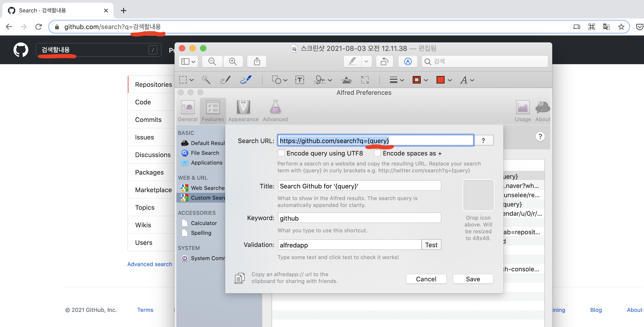This screenshot has width=644, height=327.
Task: Toggle the markup toolbar icon
Action: click(408, 61)
